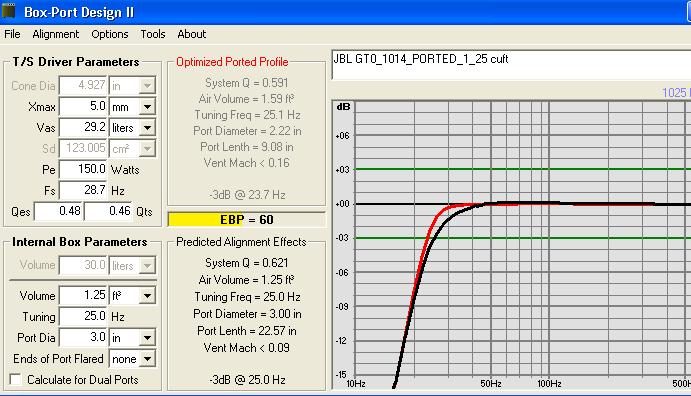Click the Fs frequency input field
This screenshot has height=396, width=691.
83,190
